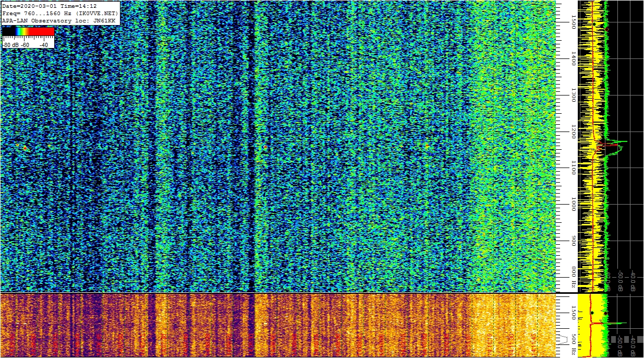Viewport: 644px width, 358px height.
Task: Click the 1500 tick label on main frequency axis
Action: (574, 22)
